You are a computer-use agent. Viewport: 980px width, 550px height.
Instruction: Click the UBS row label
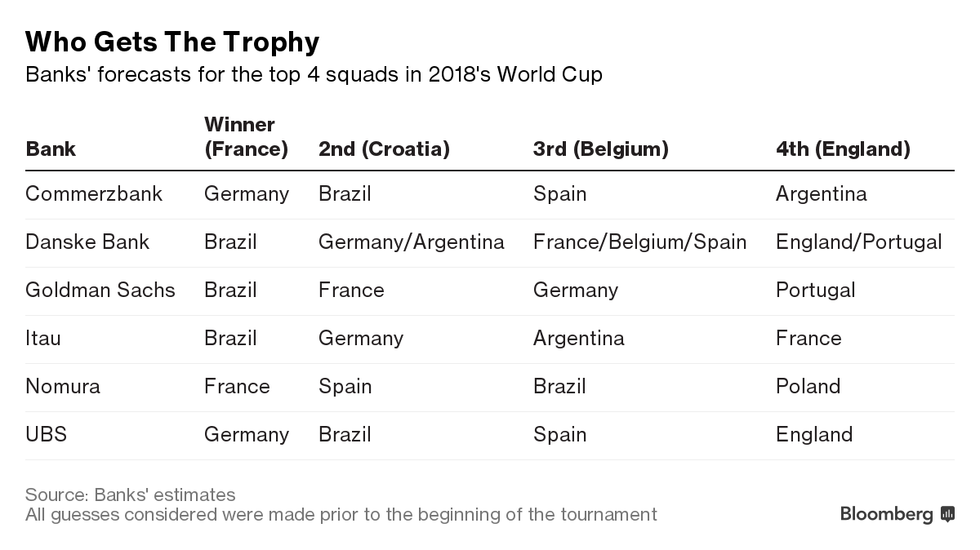46,435
